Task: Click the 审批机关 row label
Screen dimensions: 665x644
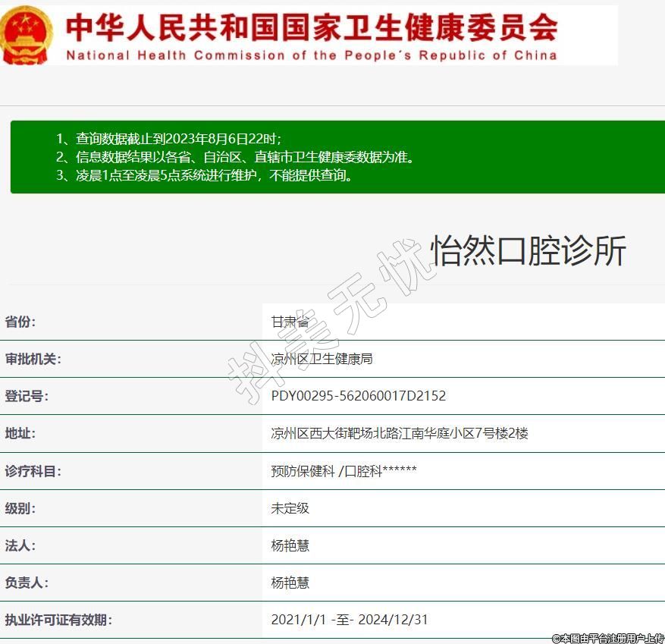Action: [x=33, y=359]
